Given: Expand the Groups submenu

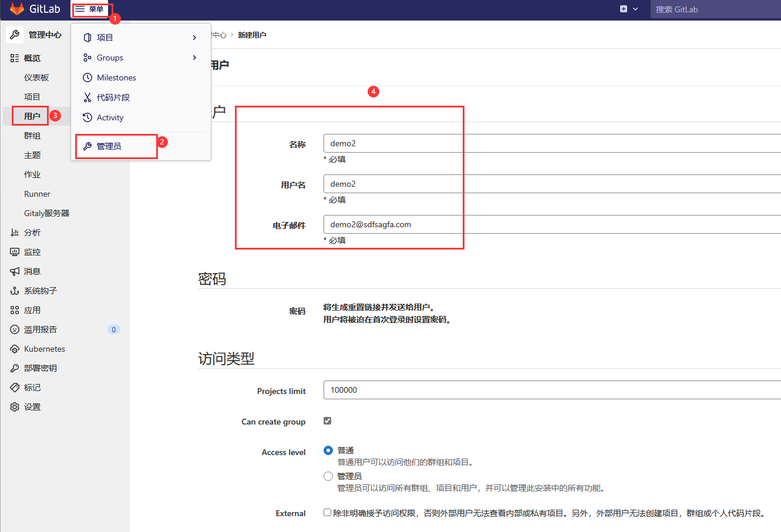Looking at the screenshot, I should click(111, 57).
